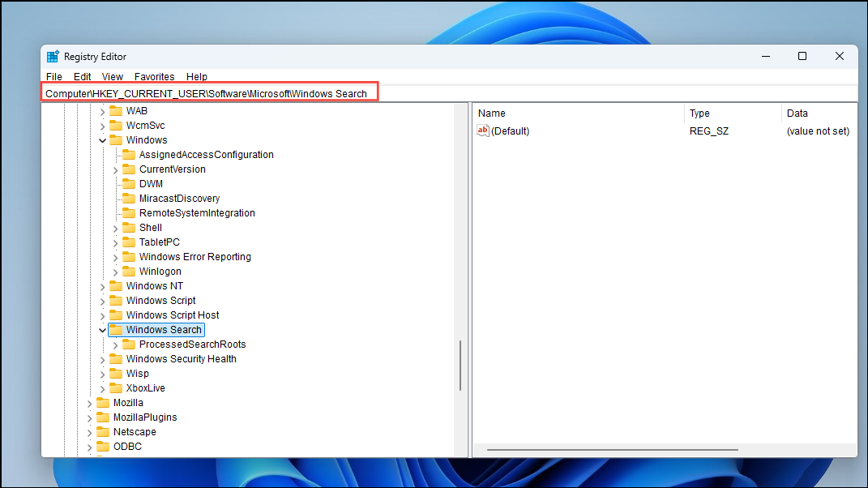Viewport: 868px width, 488px height.
Task: Click the REG_SZ type cell
Action: click(709, 131)
